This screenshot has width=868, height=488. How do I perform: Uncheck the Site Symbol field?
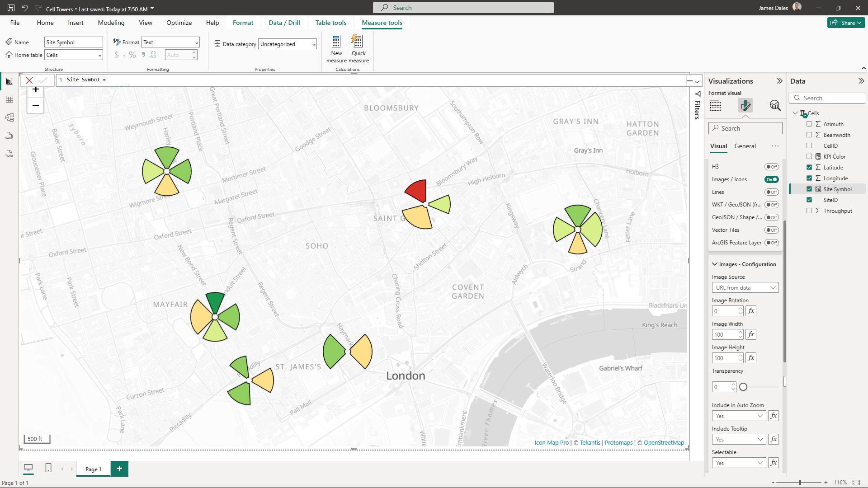pos(809,189)
